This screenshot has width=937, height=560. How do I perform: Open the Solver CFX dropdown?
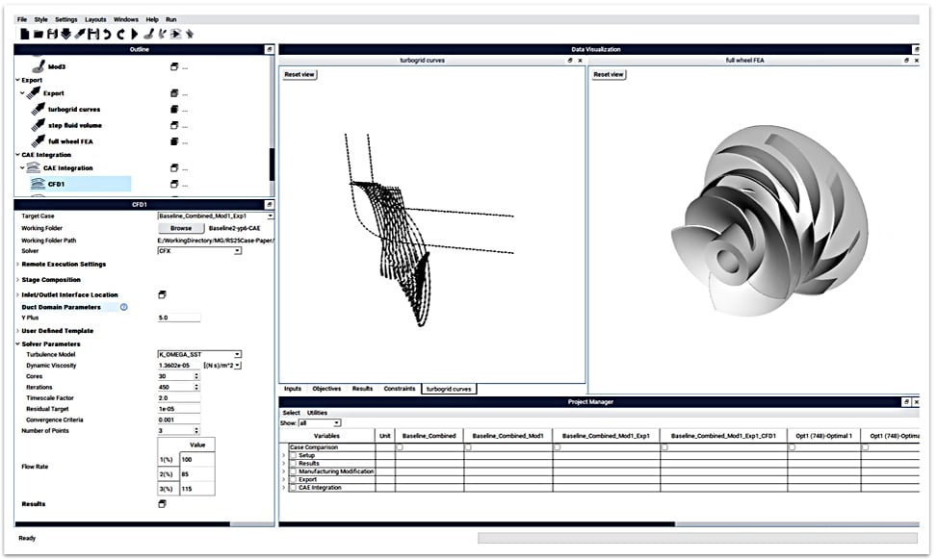[x=199, y=251]
